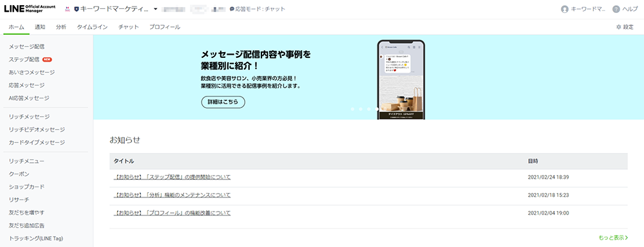Click the 2021/02/24 18:39 date cell
644x247 pixels.
(x=548, y=178)
